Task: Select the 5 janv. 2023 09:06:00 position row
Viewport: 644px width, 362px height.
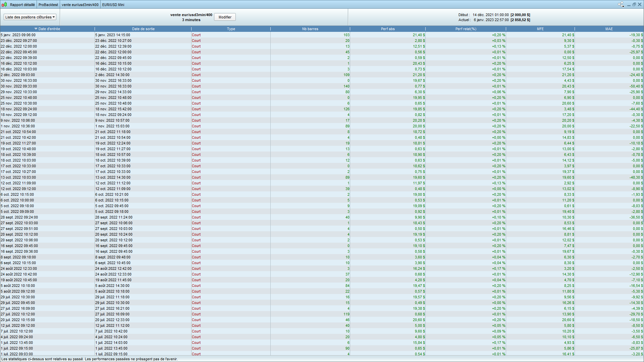Action: [x=18, y=35]
